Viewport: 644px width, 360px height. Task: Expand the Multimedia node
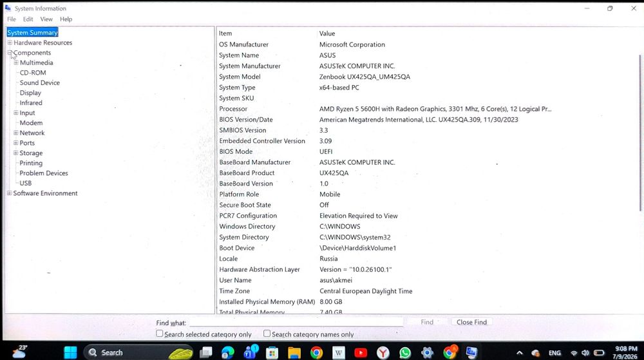[x=16, y=62]
